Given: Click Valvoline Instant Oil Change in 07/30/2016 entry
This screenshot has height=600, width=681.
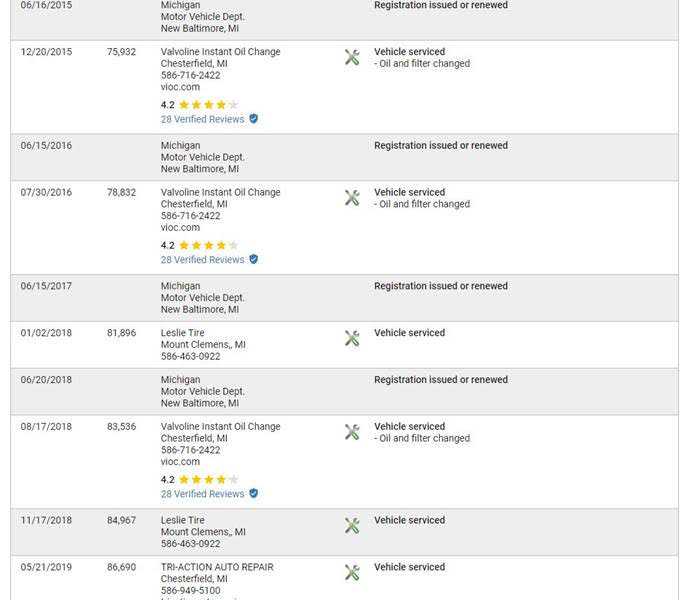Looking at the screenshot, I should tap(220, 192).
